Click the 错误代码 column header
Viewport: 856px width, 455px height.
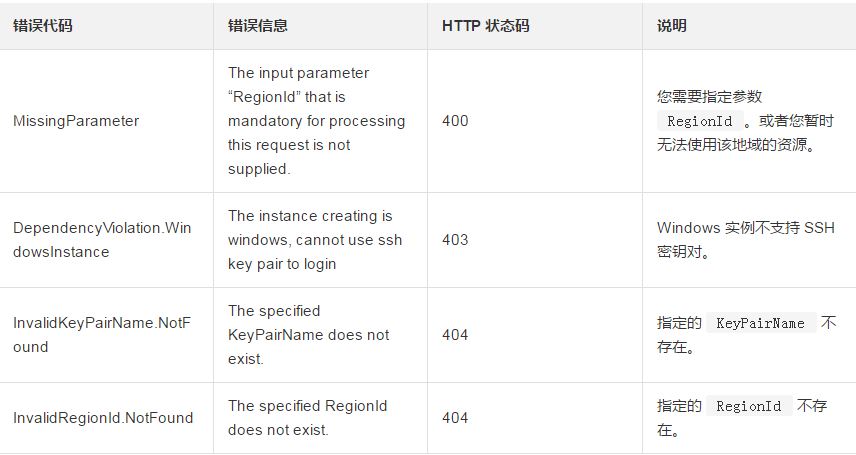point(43,26)
